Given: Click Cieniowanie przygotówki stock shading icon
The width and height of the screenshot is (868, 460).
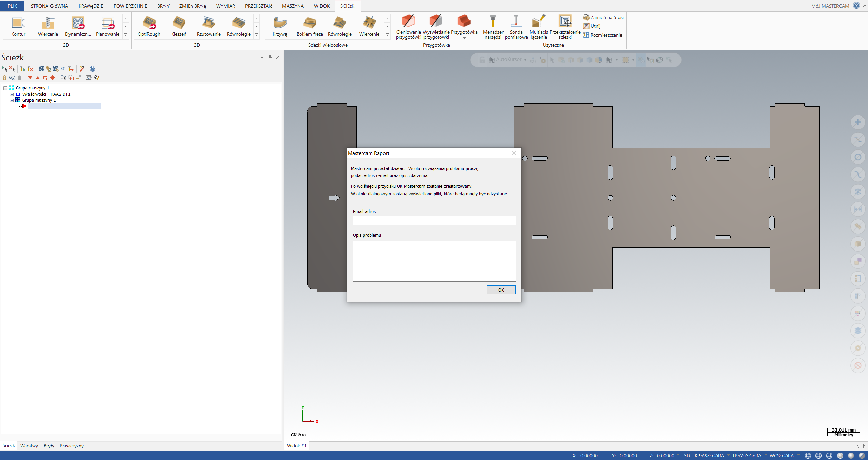Looking at the screenshot, I should point(409,26).
